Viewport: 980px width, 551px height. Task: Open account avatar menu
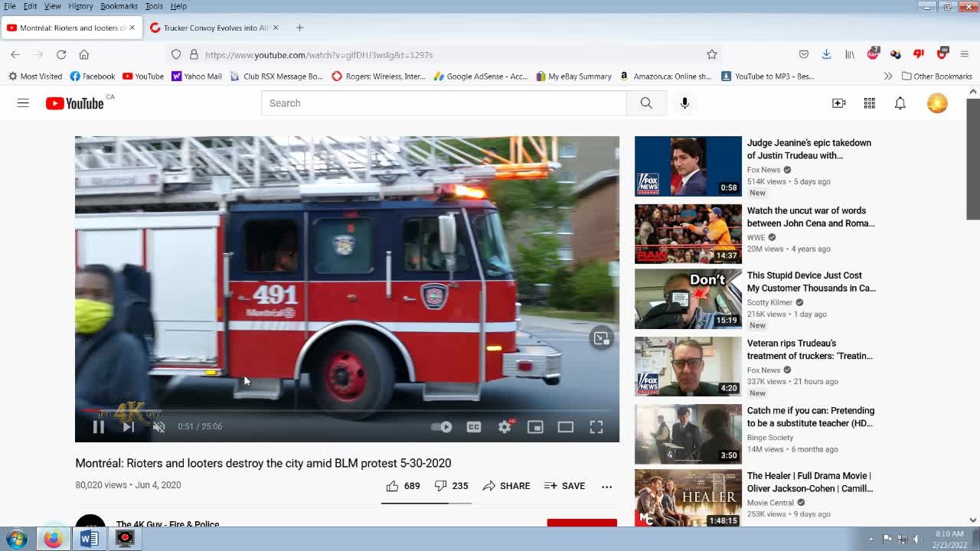click(x=937, y=103)
